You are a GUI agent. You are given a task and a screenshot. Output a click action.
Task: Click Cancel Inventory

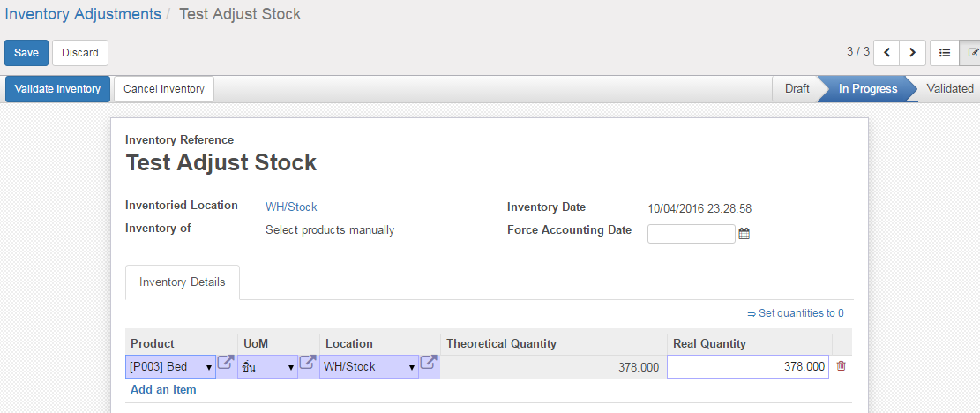164,89
